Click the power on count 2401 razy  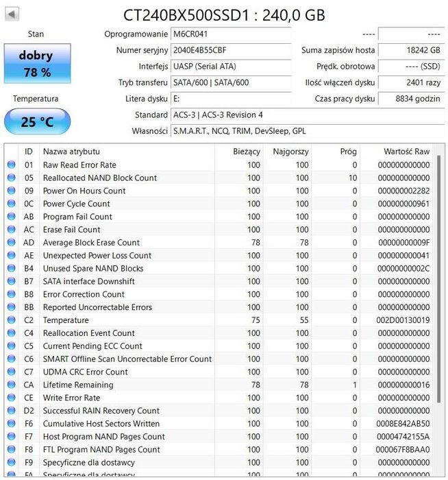point(411,83)
